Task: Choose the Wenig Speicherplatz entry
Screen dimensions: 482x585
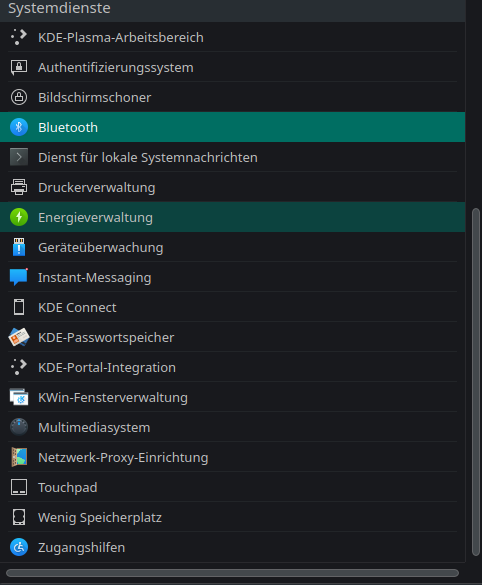Action: tap(232, 517)
